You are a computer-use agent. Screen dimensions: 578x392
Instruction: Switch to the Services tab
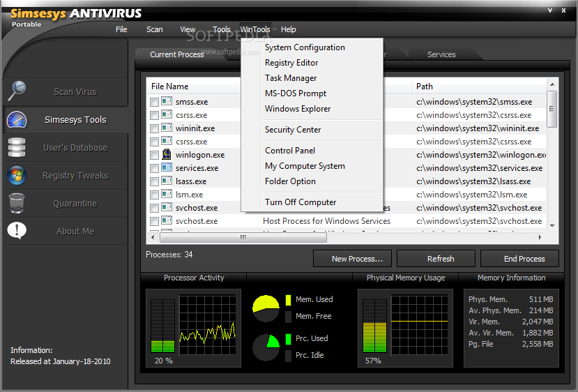click(x=441, y=54)
